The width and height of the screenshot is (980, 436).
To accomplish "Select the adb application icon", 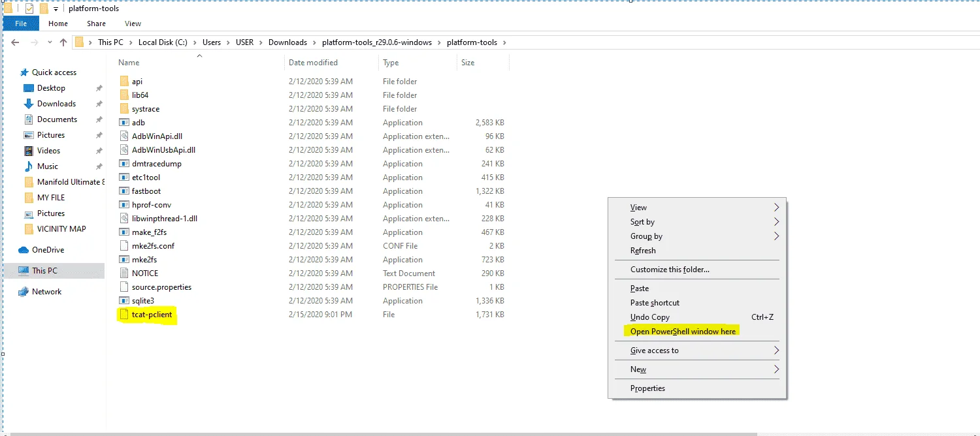I will click(125, 123).
